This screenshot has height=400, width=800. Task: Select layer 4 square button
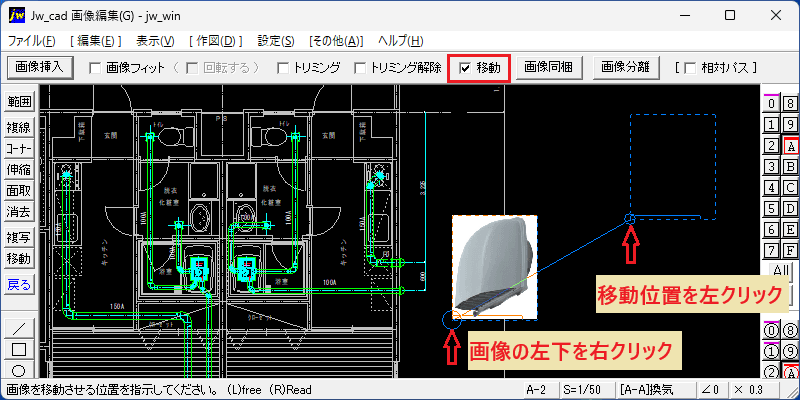point(772,188)
